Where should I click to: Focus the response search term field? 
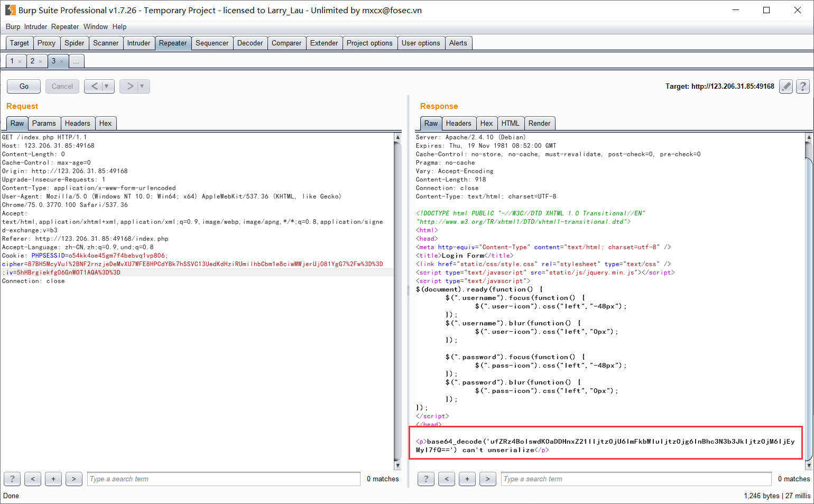coord(636,479)
